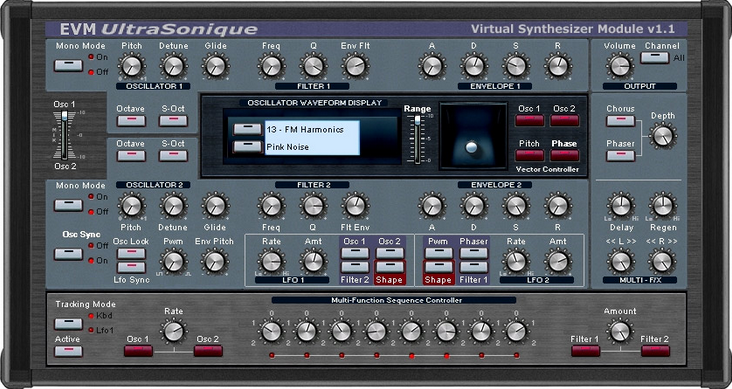732x389 pixels.
Task: Cycle the output Channel selector button
Action: pyautogui.click(x=655, y=58)
